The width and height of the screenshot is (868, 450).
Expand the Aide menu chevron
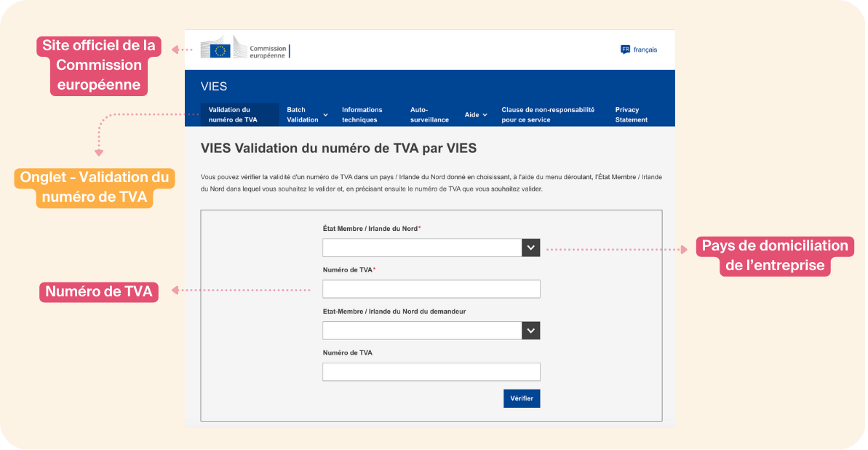pyautogui.click(x=485, y=115)
